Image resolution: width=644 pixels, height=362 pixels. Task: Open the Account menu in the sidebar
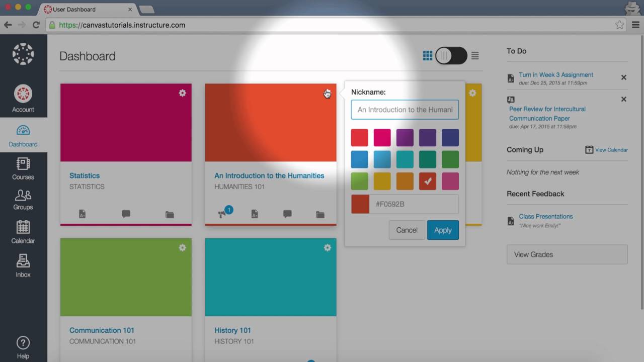pyautogui.click(x=23, y=98)
